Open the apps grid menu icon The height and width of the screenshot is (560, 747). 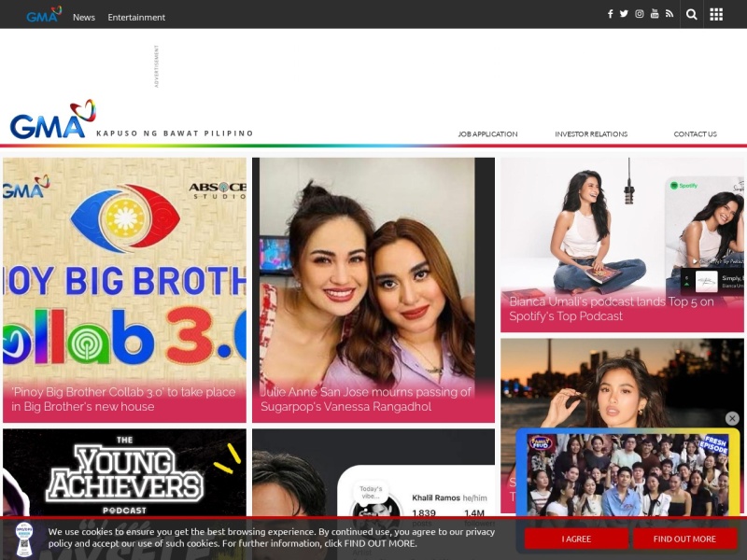716,14
